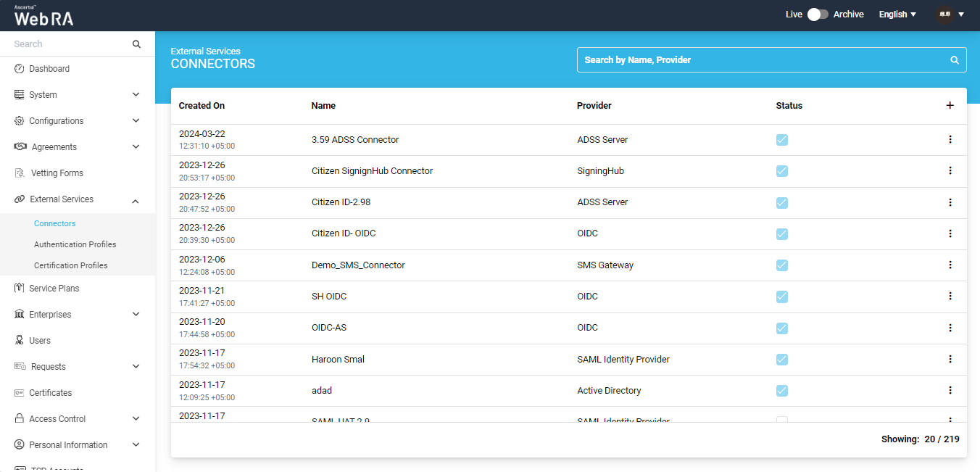The image size is (980, 472).
Task: Open three-dot menu for Haroon Smal row
Action: coord(950,359)
